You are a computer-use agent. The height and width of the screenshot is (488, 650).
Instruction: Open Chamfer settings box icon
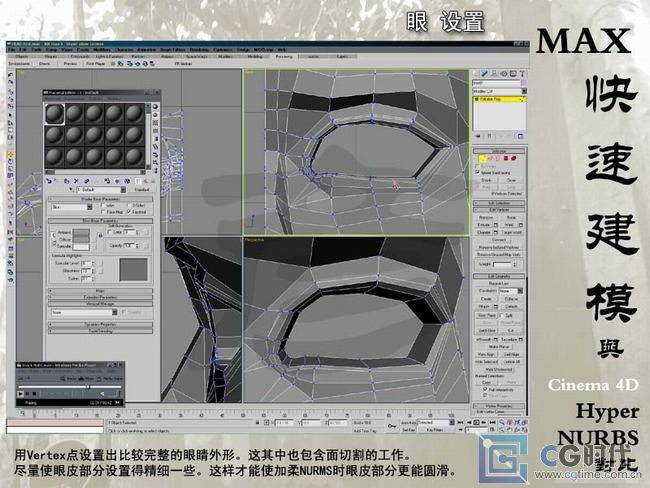pos(496,233)
